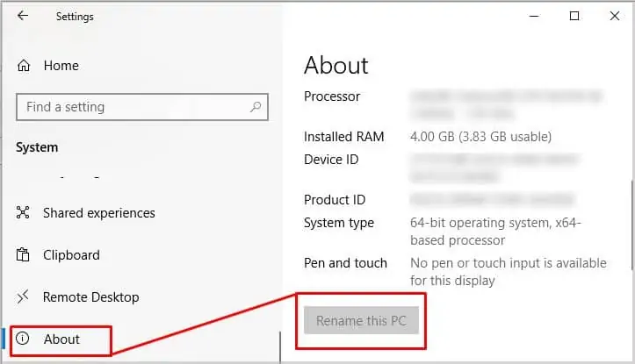Click the About info icon
The height and width of the screenshot is (364, 635).
coord(23,339)
